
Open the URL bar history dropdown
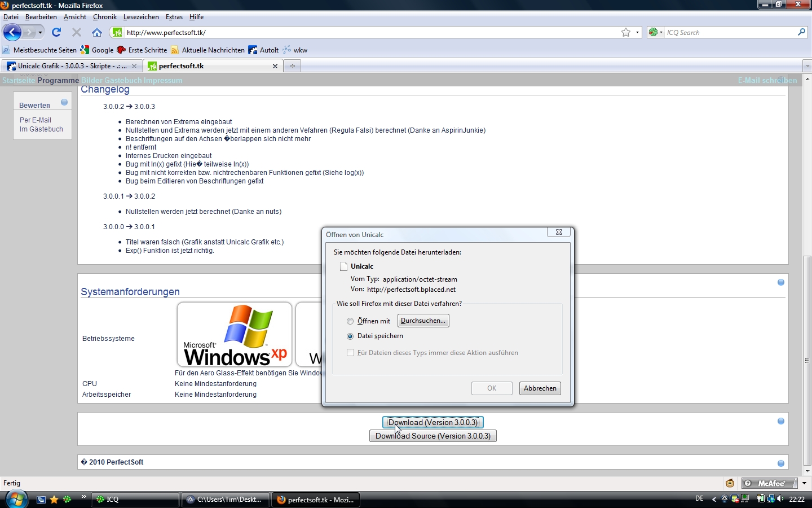pyautogui.click(x=638, y=33)
